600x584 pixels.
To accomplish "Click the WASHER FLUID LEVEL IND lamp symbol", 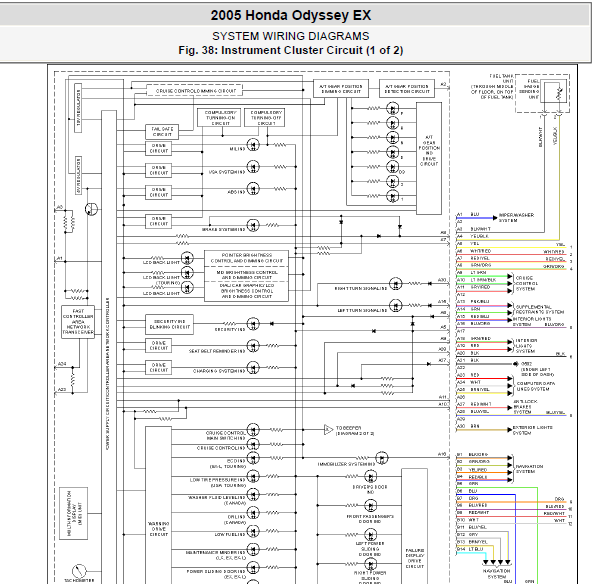I will 253,494.
